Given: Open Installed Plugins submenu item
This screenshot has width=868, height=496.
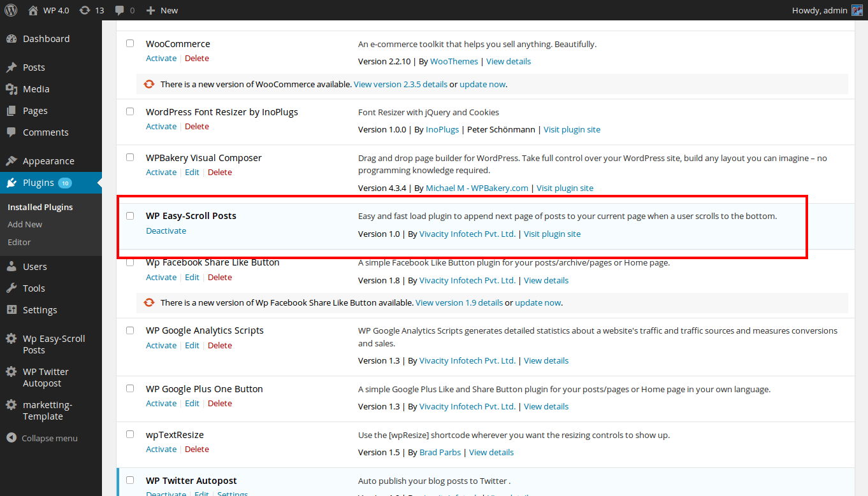Looking at the screenshot, I should click(40, 207).
